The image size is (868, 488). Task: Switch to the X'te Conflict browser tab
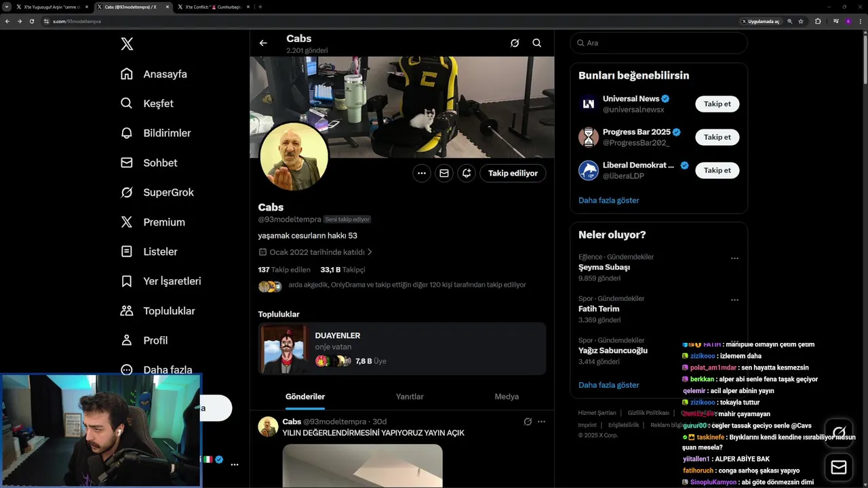[x=213, y=7]
